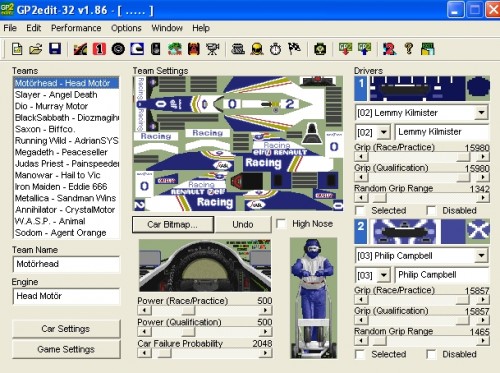This screenshot has height=373, width=500.
Task: Open the Performance menu
Action: pyautogui.click(x=76, y=28)
